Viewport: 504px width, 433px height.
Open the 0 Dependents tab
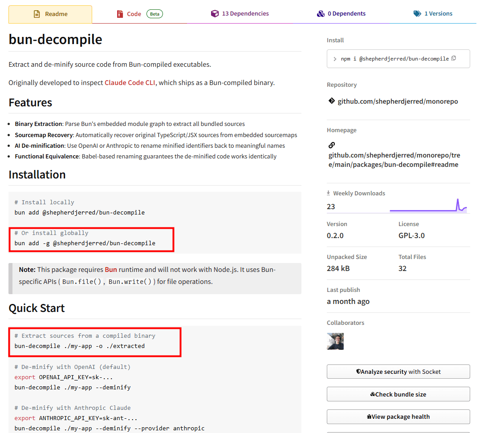[346, 14]
